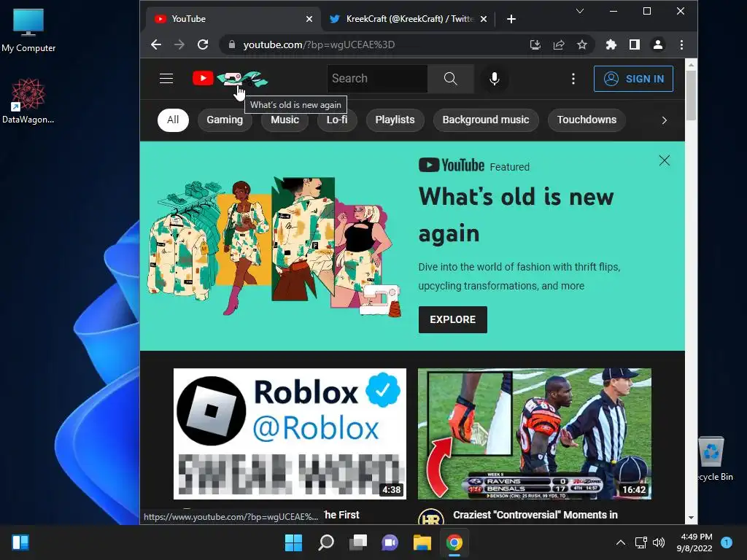This screenshot has width=747, height=560.
Task: Click the Chrome icon on the taskbar
Action: [454, 542]
